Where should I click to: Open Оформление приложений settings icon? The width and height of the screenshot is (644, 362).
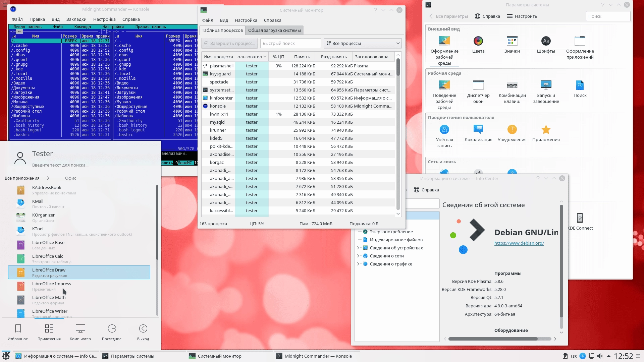point(580,41)
